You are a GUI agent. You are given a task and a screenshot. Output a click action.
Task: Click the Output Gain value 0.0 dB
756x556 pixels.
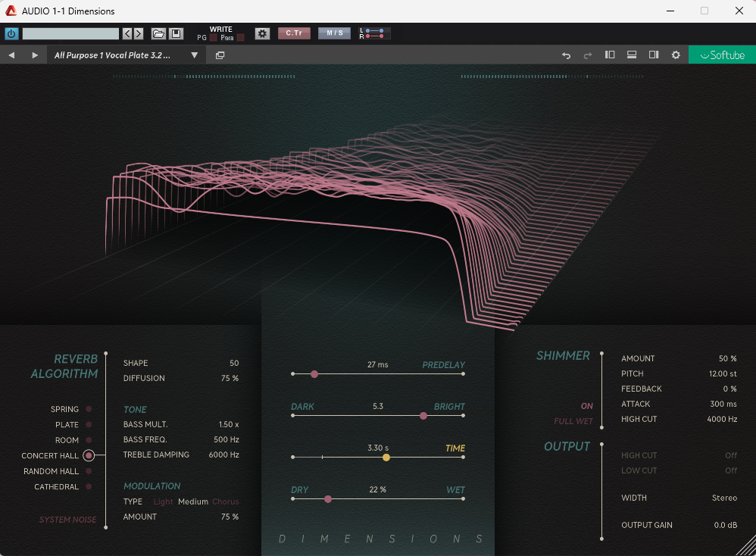[x=726, y=525]
